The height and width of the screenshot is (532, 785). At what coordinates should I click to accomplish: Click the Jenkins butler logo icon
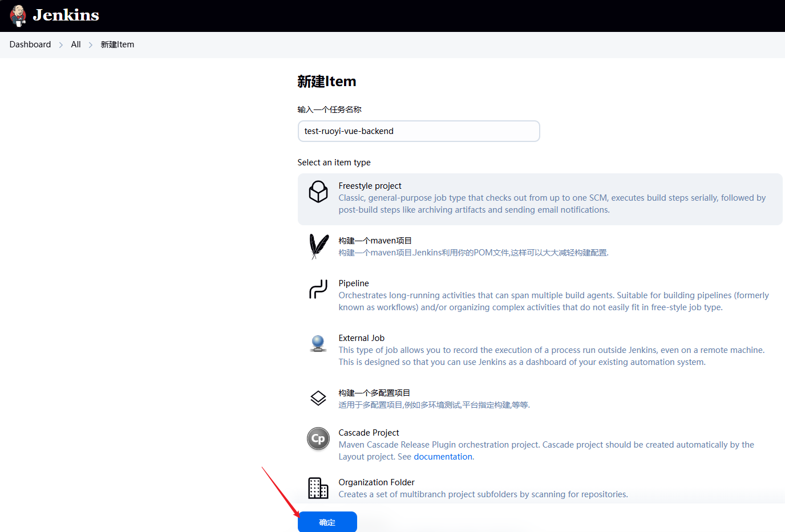coord(18,15)
